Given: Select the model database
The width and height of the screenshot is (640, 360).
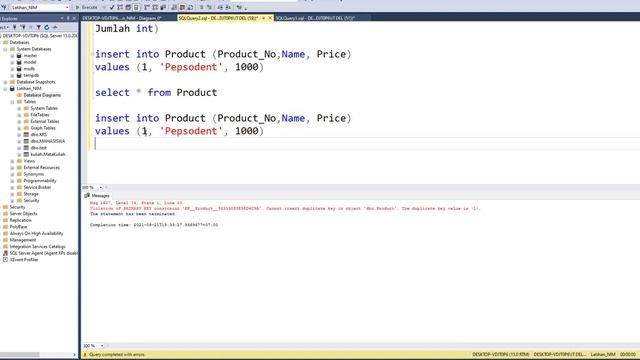Looking at the screenshot, I should (30, 62).
